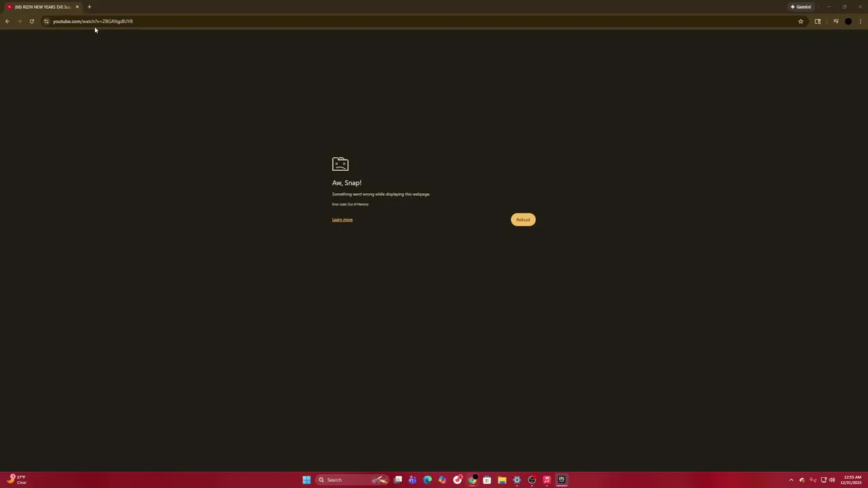Image resolution: width=868 pixels, height=488 pixels.
Task: Open Apple Music from taskbar
Action: point(547,480)
